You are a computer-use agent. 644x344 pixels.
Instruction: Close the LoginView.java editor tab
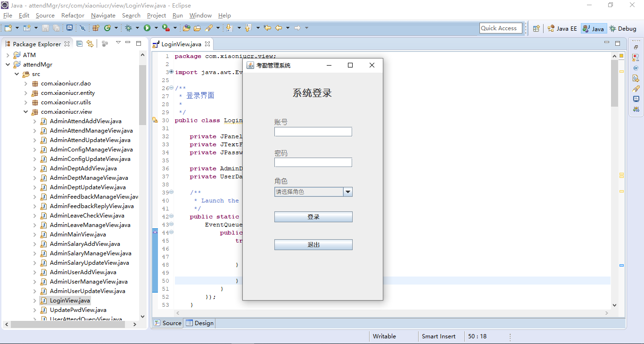pyautogui.click(x=207, y=44)
